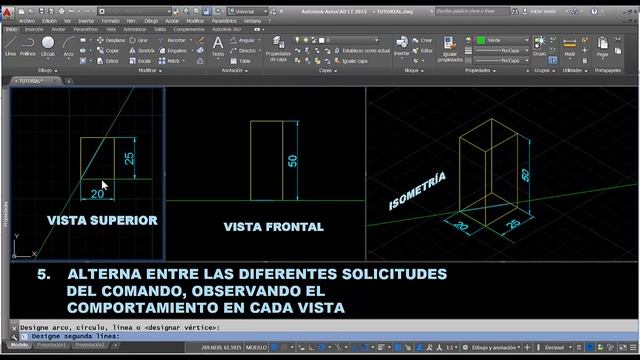Open the Decimal units dropdown
Viewport: 640px width, 360px height.
coord(557,348)
